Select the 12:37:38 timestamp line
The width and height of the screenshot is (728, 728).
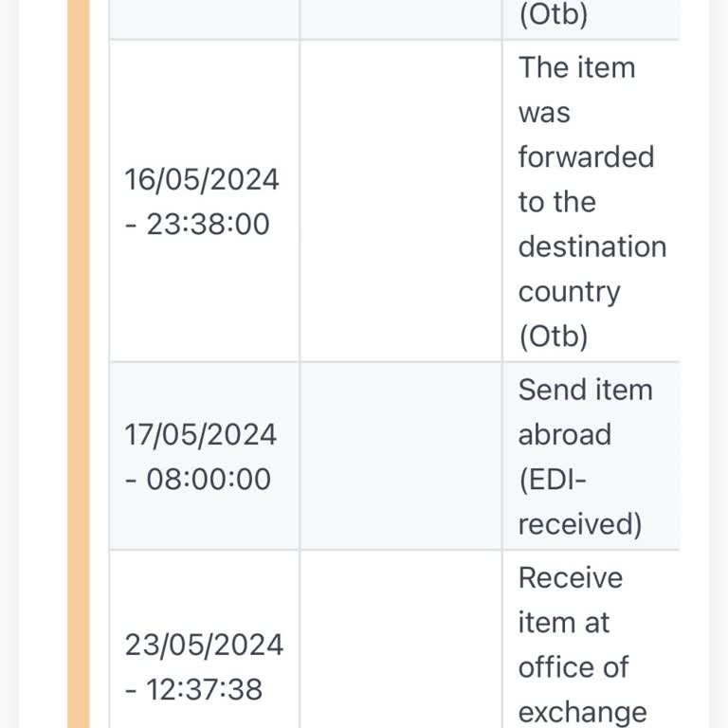coord(193,689)
